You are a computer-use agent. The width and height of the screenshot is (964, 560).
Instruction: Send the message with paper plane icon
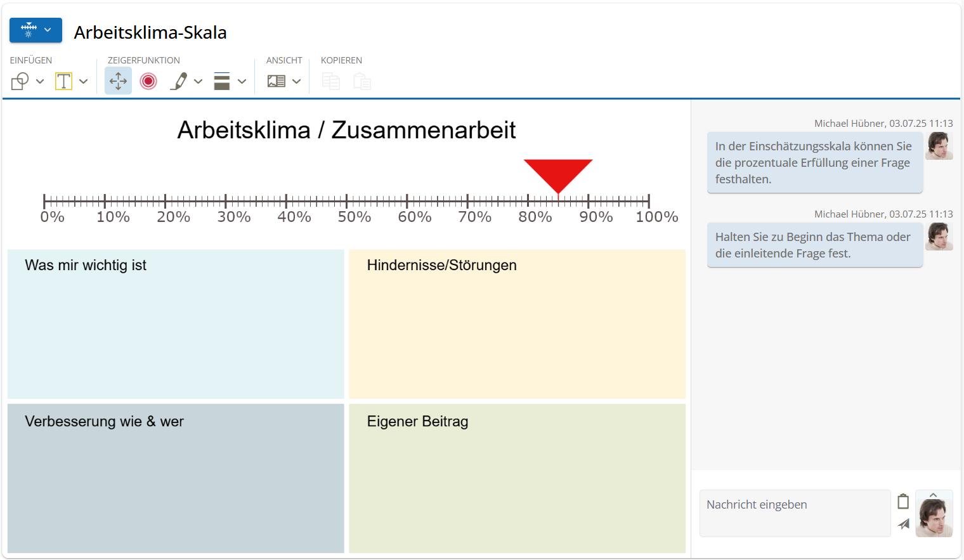904,524
